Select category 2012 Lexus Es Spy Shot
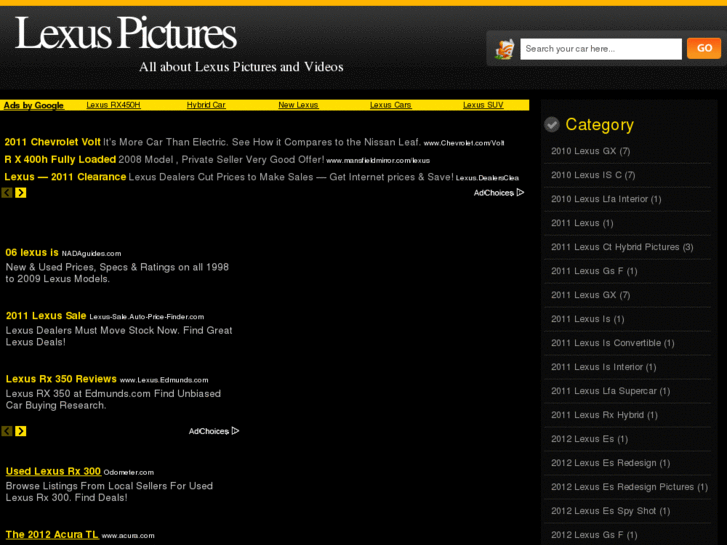The image size is (727, 545). (x=610, y=511)
